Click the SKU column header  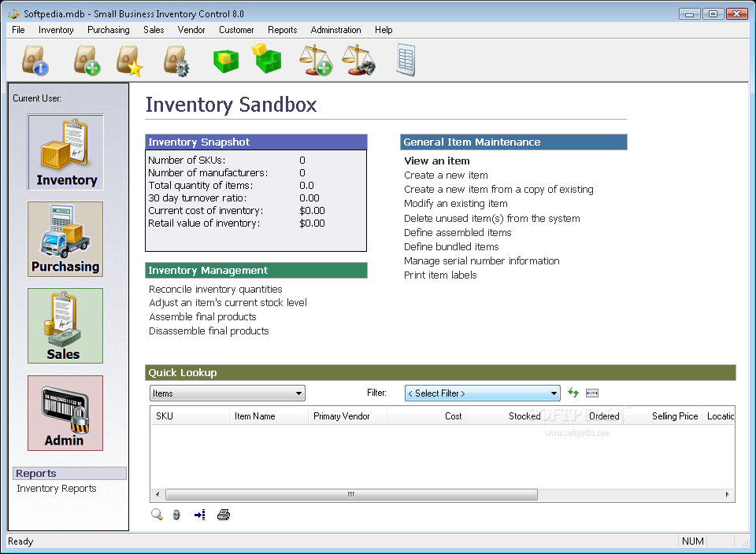tap(190, 416)
